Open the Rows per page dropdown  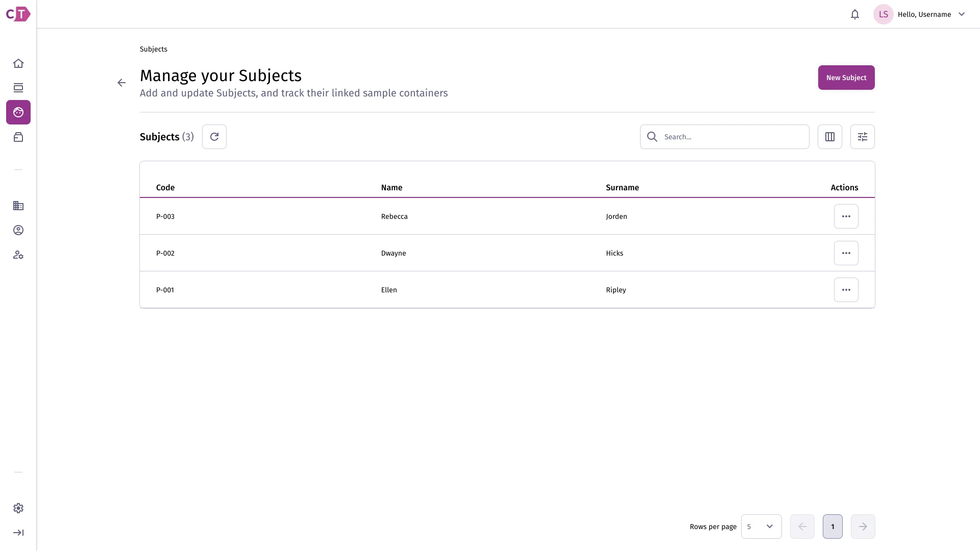(762, 527)
